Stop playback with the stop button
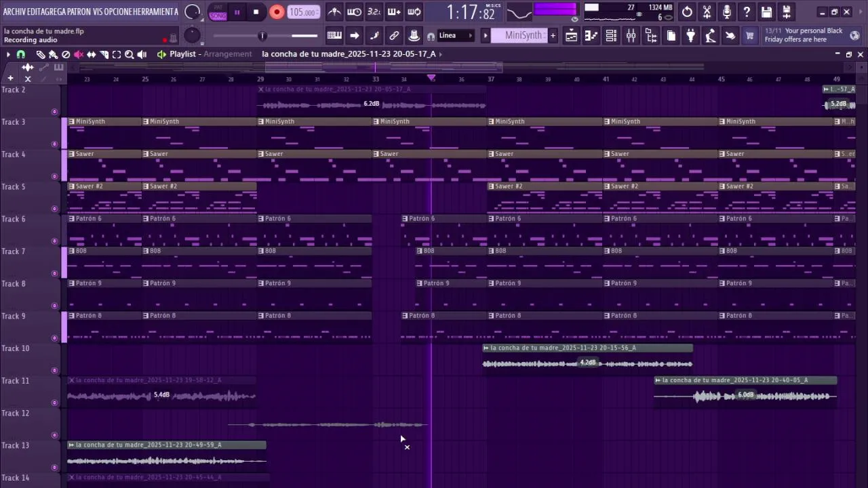Image resolution: width=868 pixels, height=488 pixels. coord(256,12)
